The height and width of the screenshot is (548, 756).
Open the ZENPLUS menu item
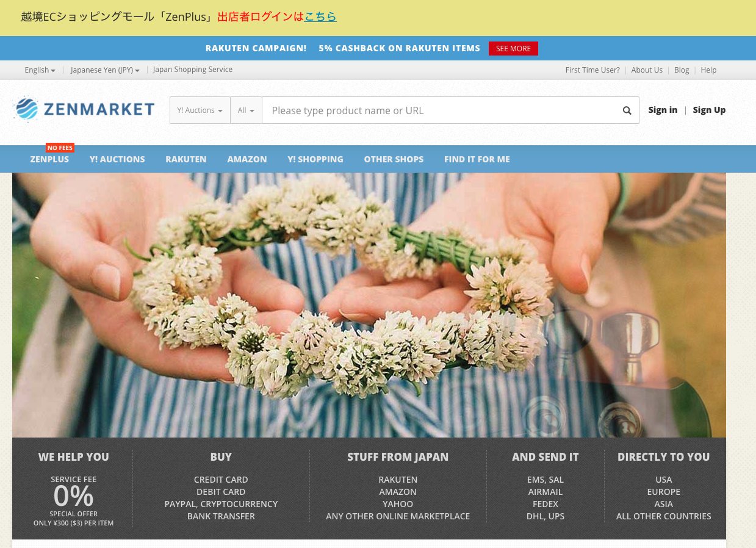(x=49, y=159)
